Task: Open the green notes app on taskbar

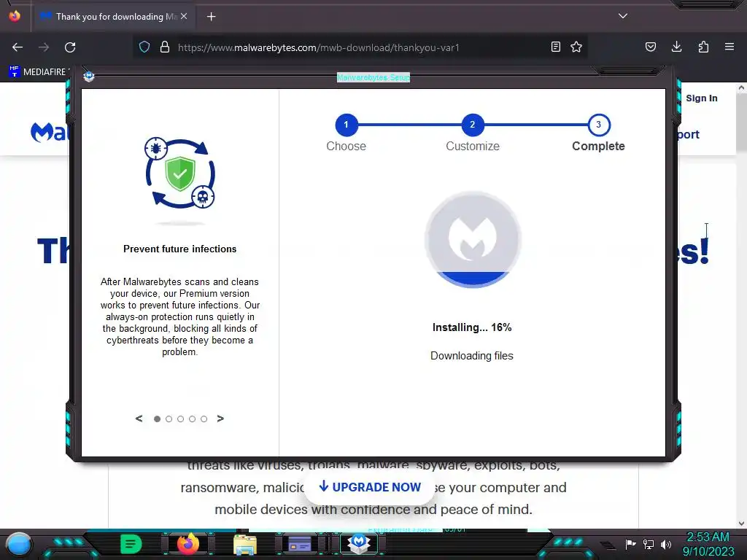Action: (x=131, y=544)
